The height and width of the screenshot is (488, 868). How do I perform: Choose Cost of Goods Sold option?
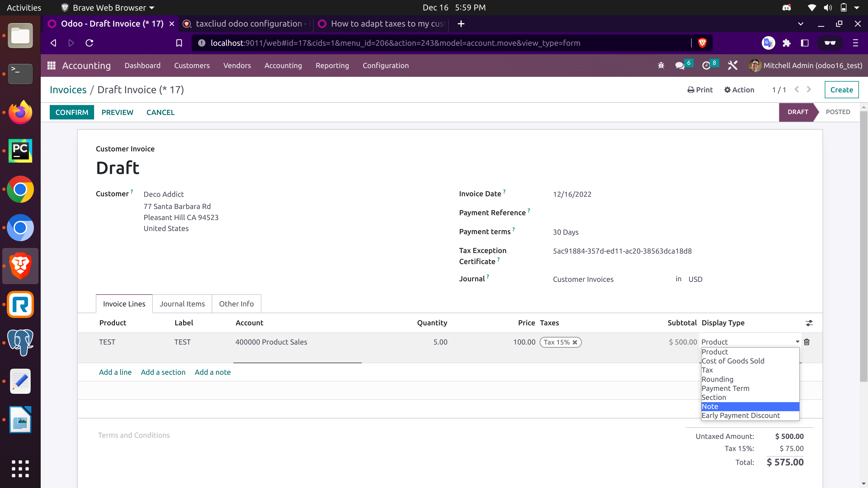pyautogui.click(x=750, y=361)
